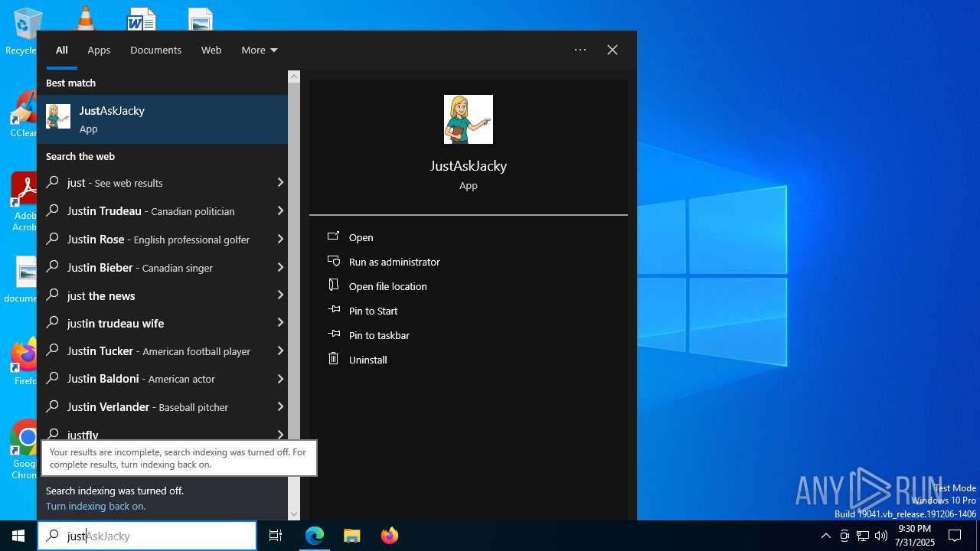Open File Explorer from taskbar
This screenshot has height=551, width=980.
[x=351, y=536]
